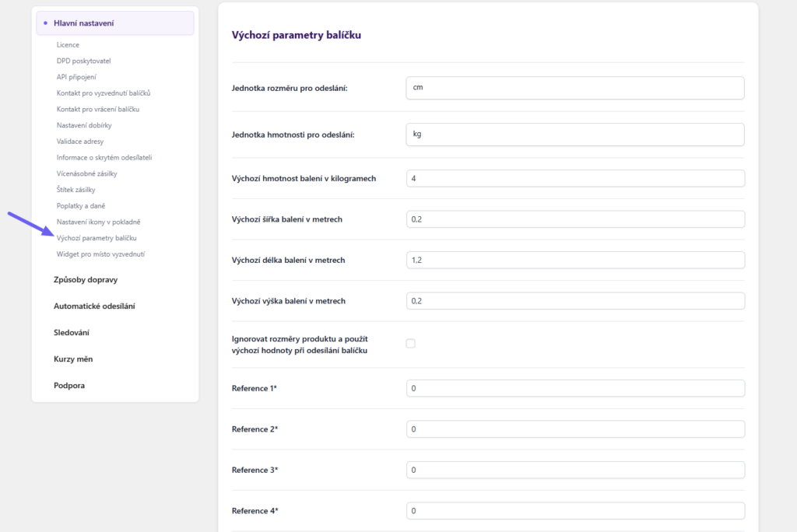Select Štítek zásilky in sidebar
The width and height of the screenshot is (797, 532).
(76, 190)
